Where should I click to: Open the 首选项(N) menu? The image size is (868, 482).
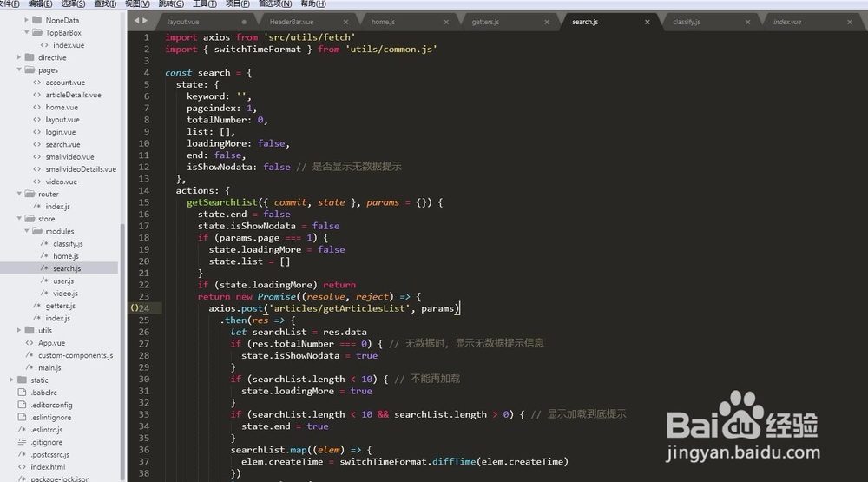pos(274,3)
